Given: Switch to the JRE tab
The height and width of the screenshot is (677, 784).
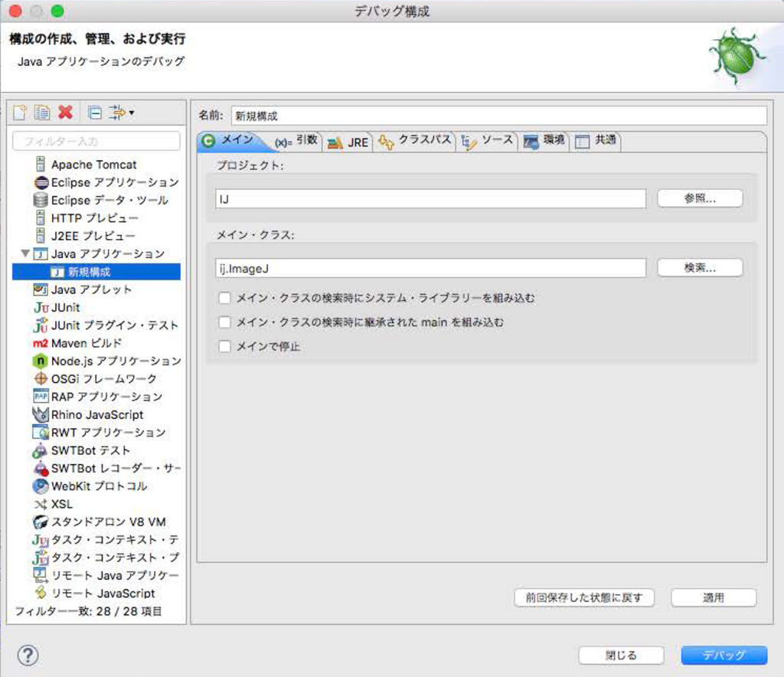Looking at the screenshot, I should pyautogui.click(x=348, y=142).
